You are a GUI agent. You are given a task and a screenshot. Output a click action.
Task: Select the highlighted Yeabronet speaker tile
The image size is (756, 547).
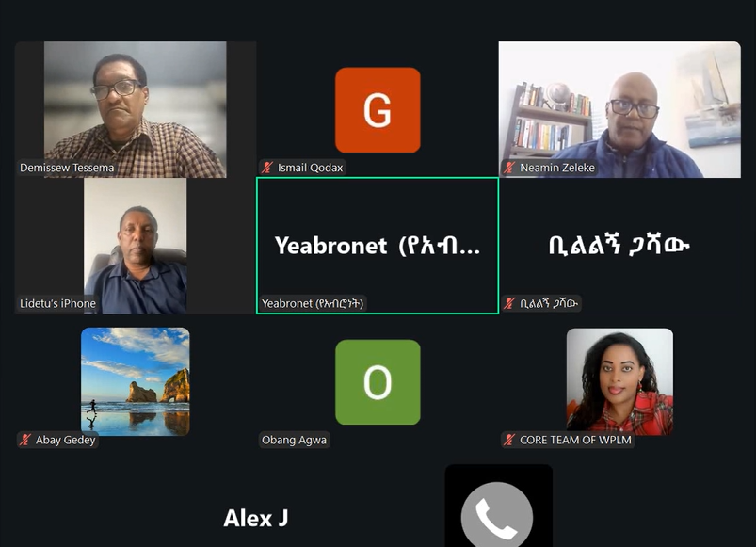(x=378, y=246)
